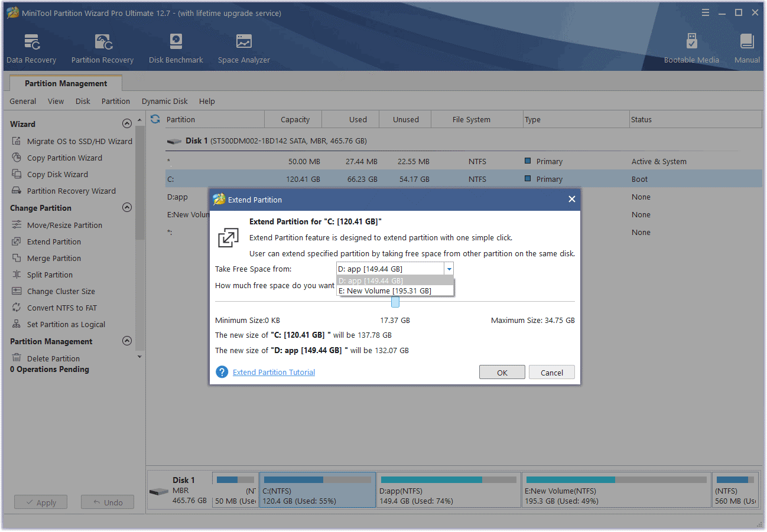
Task: Start the Space Analyzer tool
Action: 243,49
